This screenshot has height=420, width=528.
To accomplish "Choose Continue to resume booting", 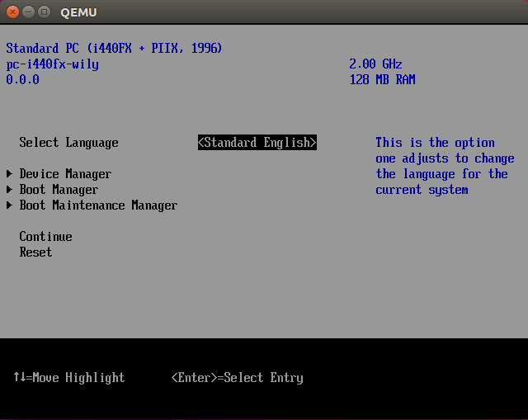I will point(45,237).
